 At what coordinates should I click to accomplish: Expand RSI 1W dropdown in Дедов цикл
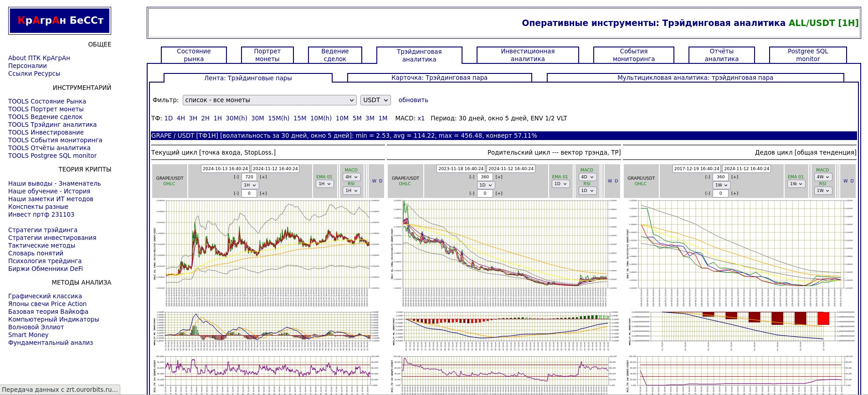[822, 191]
